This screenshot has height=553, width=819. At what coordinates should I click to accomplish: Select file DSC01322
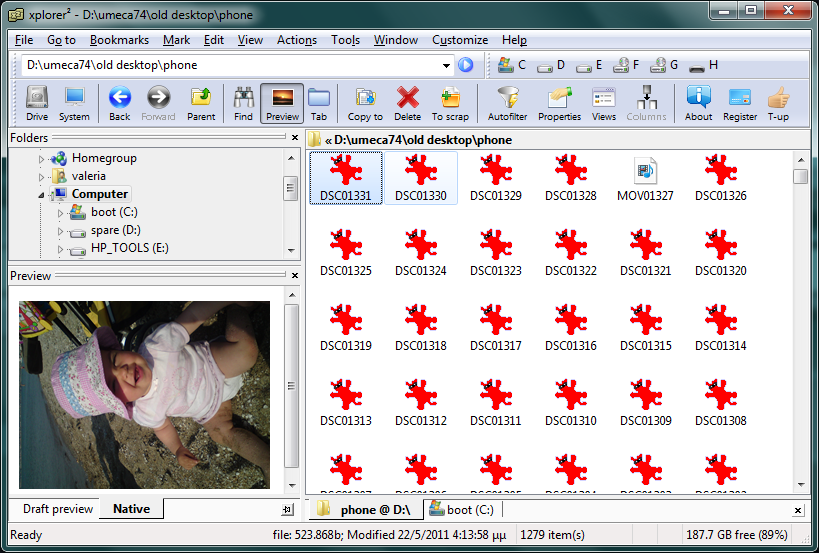570,253
